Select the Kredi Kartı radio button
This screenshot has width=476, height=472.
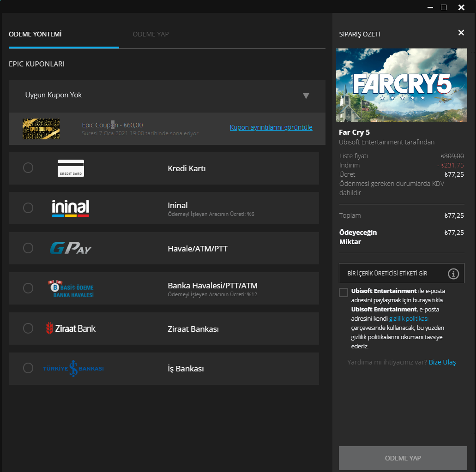click(x=28, y=168)
